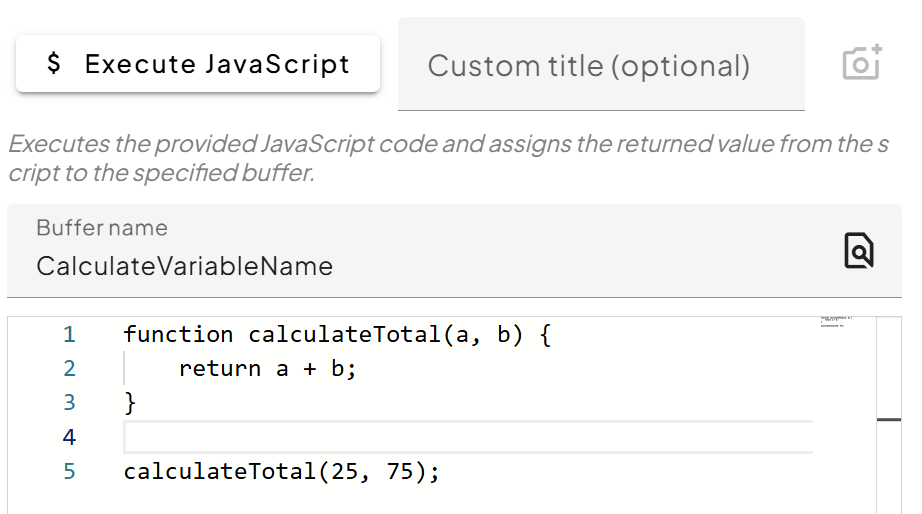Click the empty highlighted line 4
Screen dimensions: 922x514
tap(460, 437)
